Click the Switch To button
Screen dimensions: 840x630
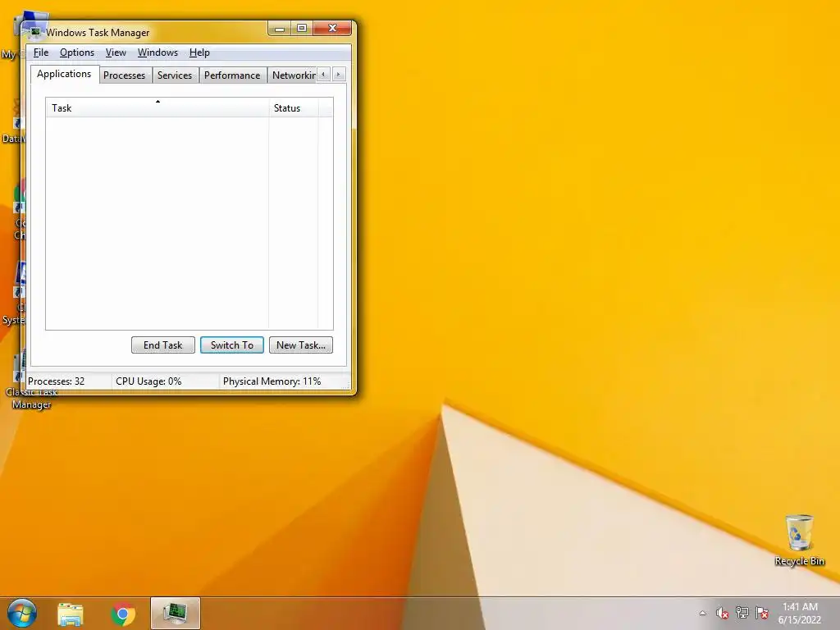232,345
